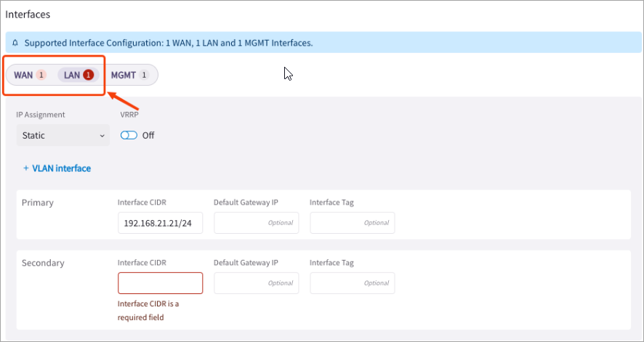Click the plus icon beside VLAN interface
This screenshot has width=644, height=342.
25,168
